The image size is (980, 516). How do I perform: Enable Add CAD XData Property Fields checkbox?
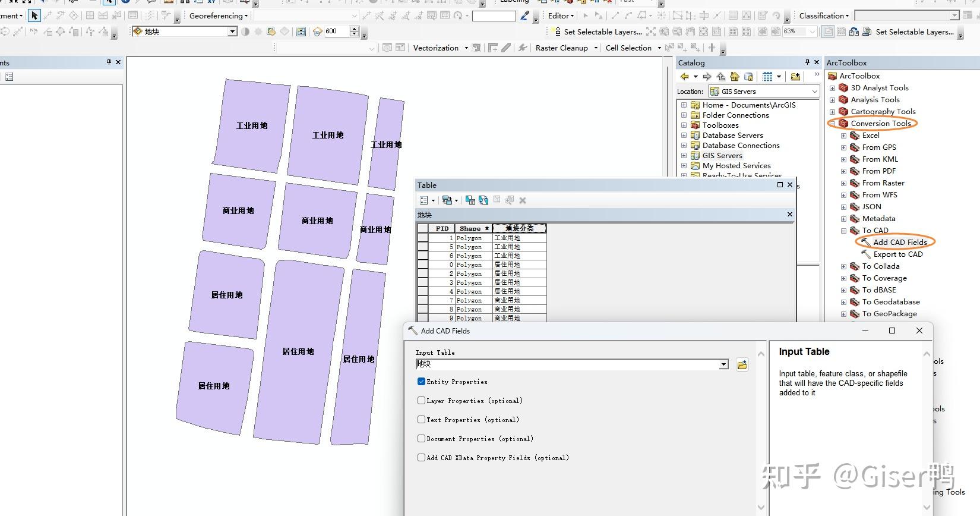click(421, 458)
